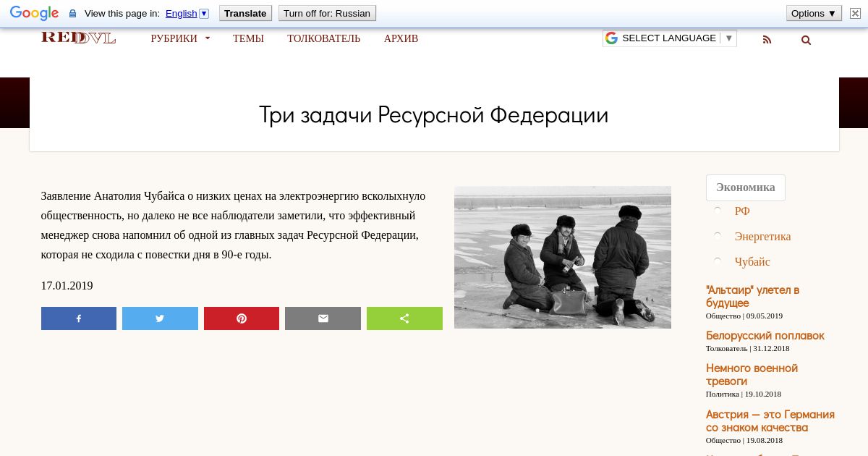868x456 pixels.
Task: Open article Белорусский поплавок
Action: coord(765,336)
